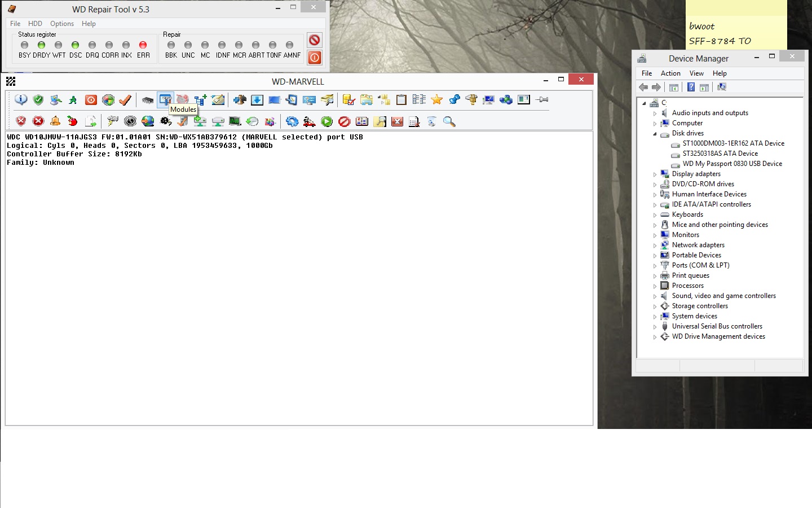Viewport: 812px width, 508px height.
Task: Click the yellow star icon in WD-MARVELL toolbar
Action: point(436,100)
